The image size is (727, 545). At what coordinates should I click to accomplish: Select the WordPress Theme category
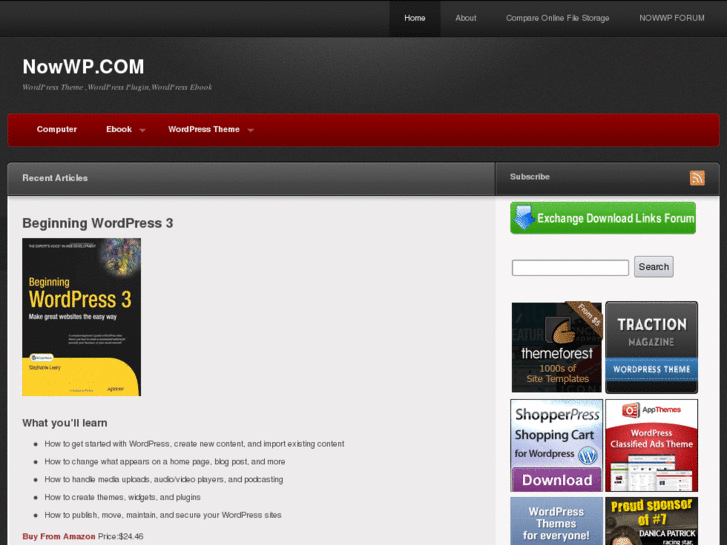point(204,129)
